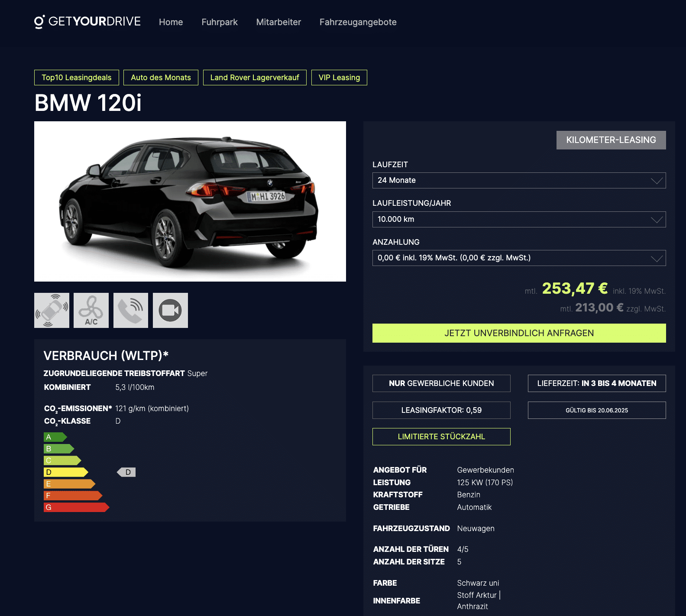Click the orange-red CO2 class F bar
This screenshot has width=686, height=616.
click(73, 496)
